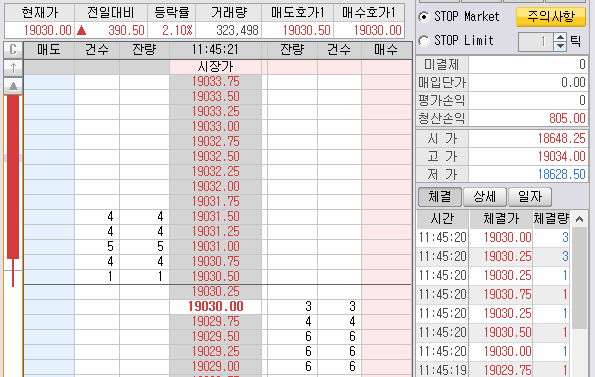This screenshot has height=377, width=595.
Task: Click the 체결량 column header
Action: (551, 219)
